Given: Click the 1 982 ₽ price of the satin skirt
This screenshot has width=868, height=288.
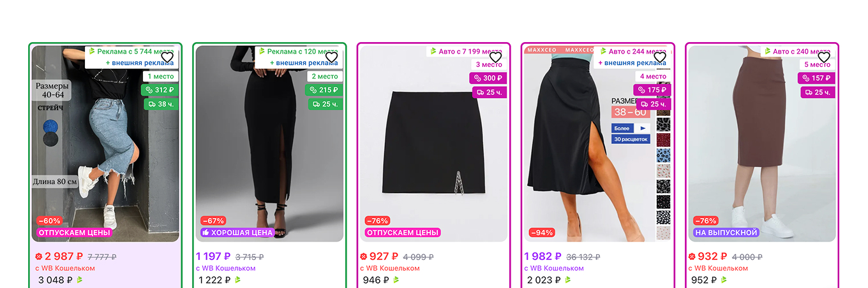Looking at the screenshot, I should [x=543, y=256].
